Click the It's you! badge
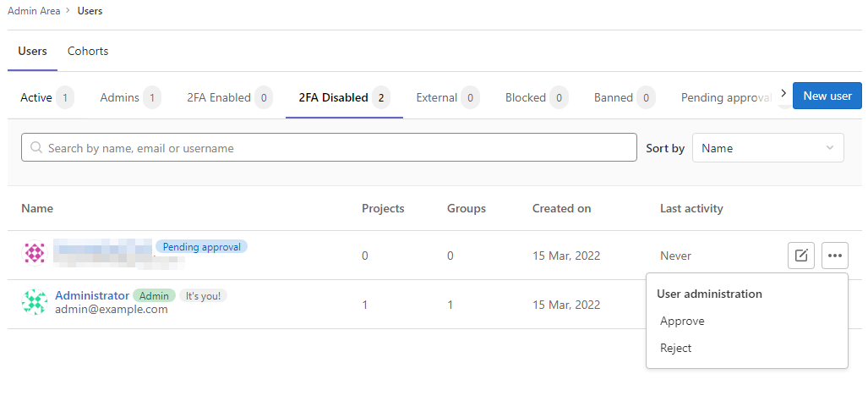This screenshot has height=396, width=868. (203, 296)
